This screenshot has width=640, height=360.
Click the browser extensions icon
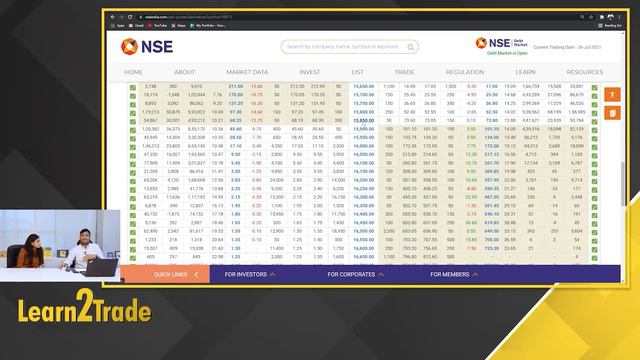click(602, 17)
